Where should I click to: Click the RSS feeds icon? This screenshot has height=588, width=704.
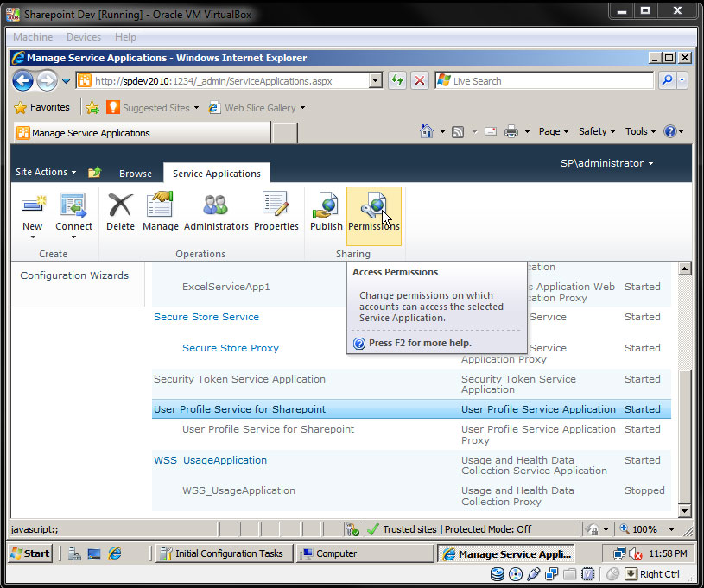[458, 132]
